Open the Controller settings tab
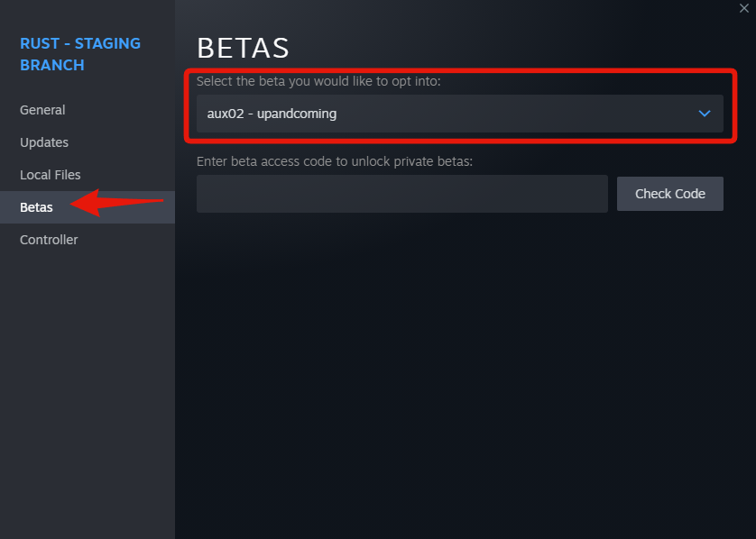The image size is (756, 539). (49, 240)
